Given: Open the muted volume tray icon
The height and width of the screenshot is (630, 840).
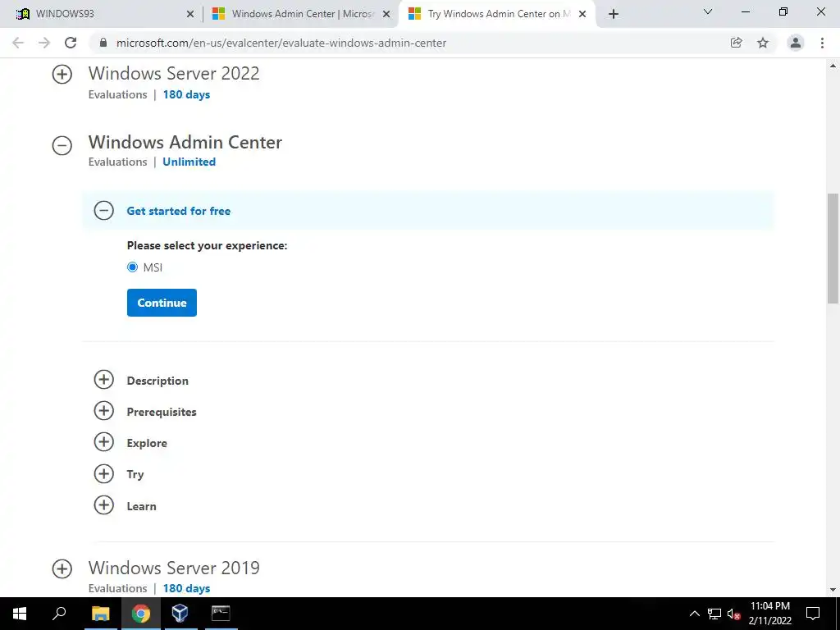Looking at the screenshot, I should (733, 614).
